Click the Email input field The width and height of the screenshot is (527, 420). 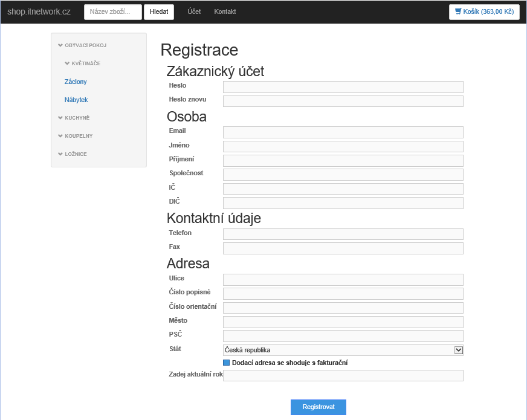coord(343,132)
